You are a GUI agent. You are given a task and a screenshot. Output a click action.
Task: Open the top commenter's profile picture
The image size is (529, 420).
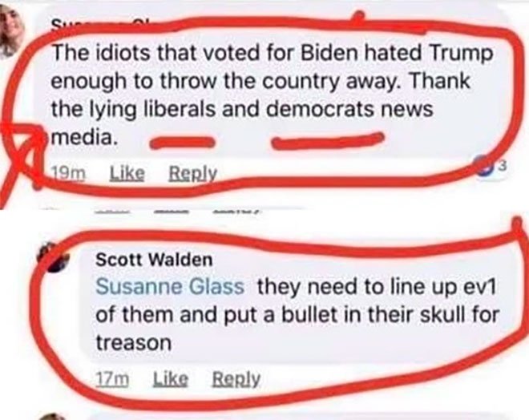coord(10,34)
